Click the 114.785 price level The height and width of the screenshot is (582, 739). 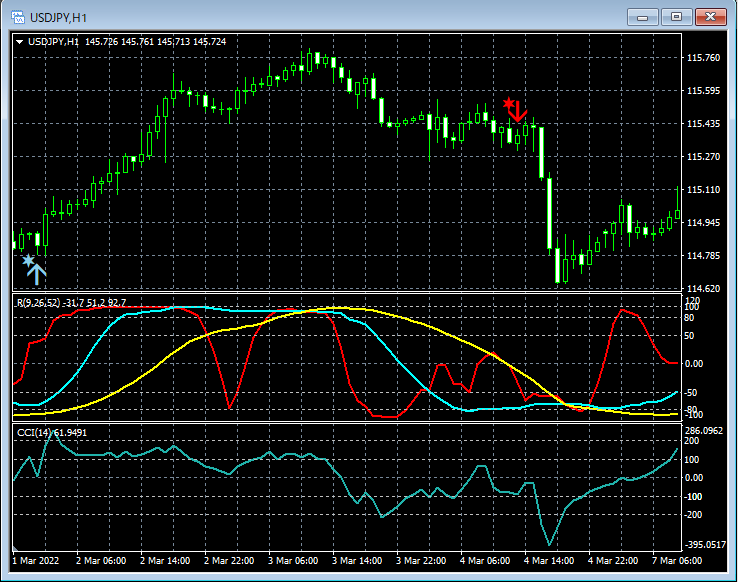[x=704, y=255]
